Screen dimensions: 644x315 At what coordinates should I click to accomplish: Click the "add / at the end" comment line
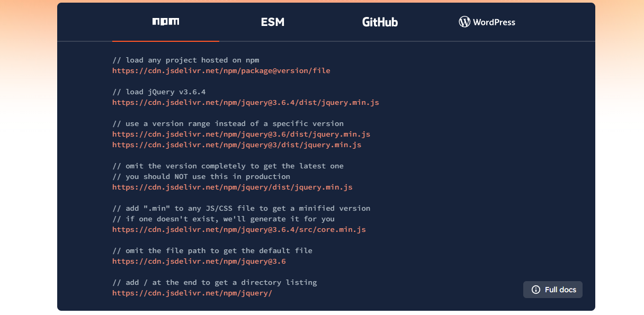pos(214,282)
